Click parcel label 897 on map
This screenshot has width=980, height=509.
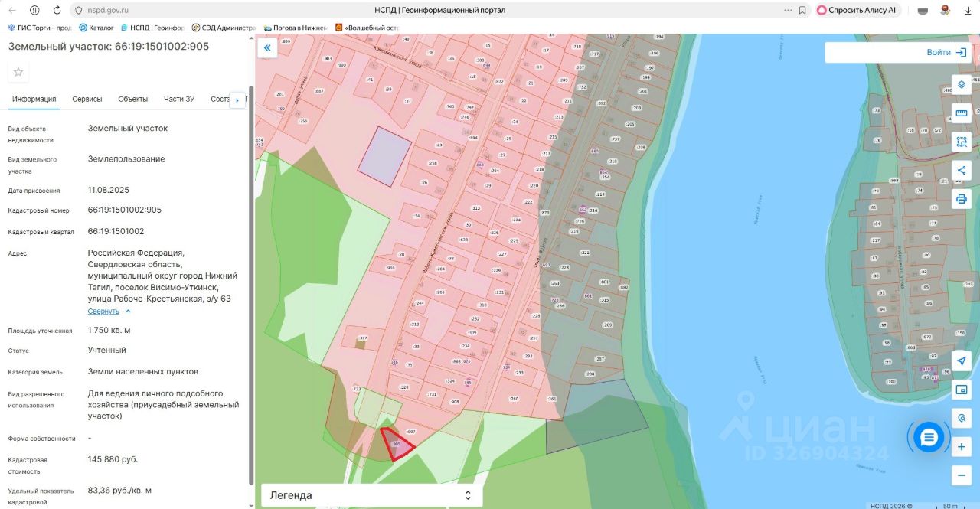411,432
